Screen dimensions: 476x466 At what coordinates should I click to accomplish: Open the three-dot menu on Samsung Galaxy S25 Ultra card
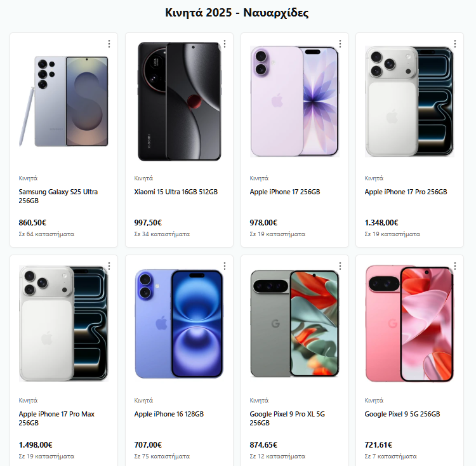[x=109, y=44]
